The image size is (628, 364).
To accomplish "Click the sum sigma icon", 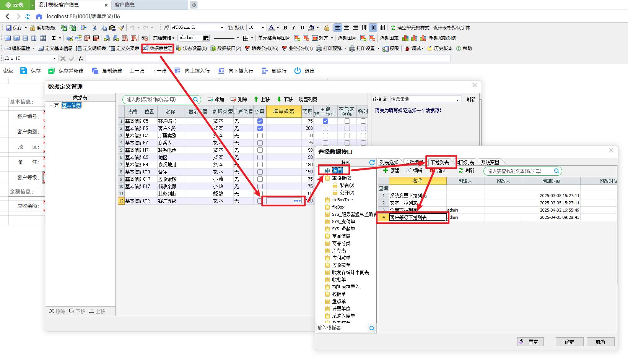I will coord(54,38).
